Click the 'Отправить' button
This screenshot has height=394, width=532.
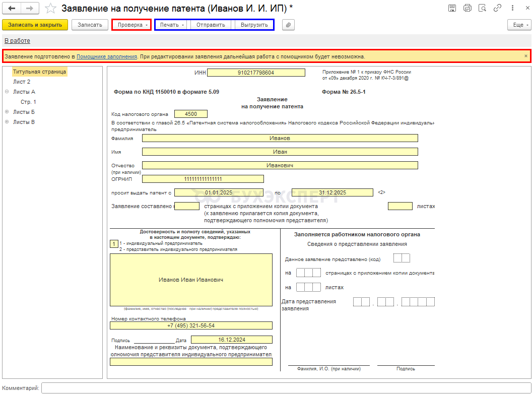tap(211, 25)
